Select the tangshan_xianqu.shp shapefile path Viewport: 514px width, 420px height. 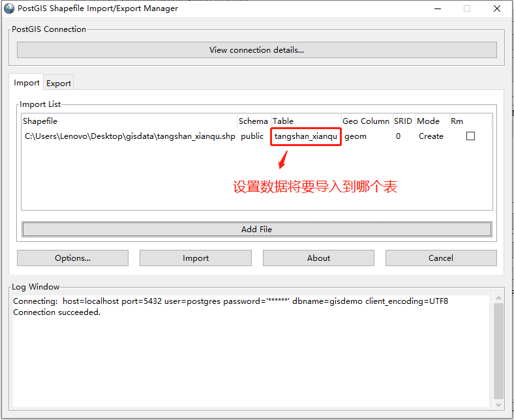tap(130, 136)
